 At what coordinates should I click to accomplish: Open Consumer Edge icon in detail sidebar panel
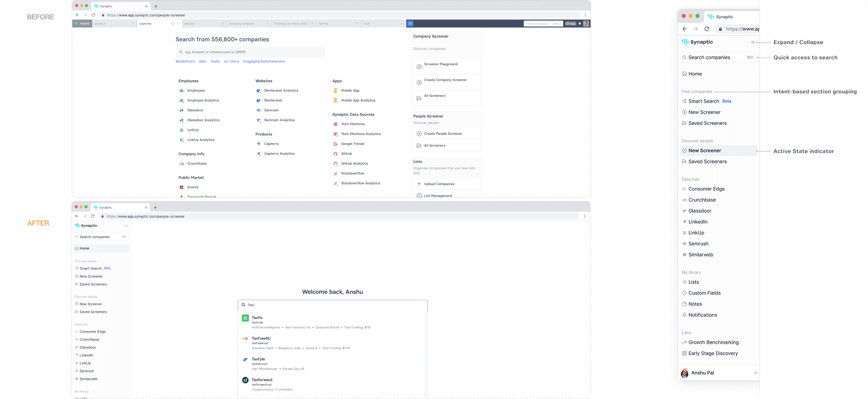click(684, 189)
